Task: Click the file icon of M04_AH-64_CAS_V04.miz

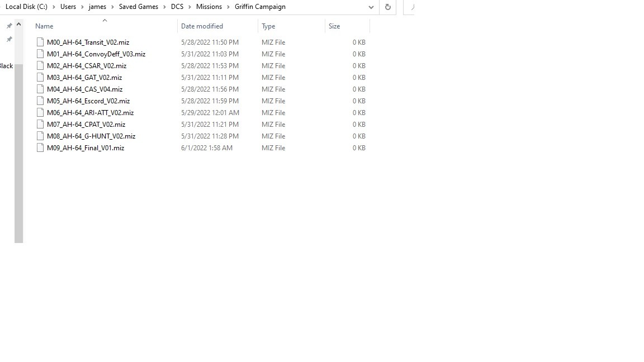Action: [40, 89]
